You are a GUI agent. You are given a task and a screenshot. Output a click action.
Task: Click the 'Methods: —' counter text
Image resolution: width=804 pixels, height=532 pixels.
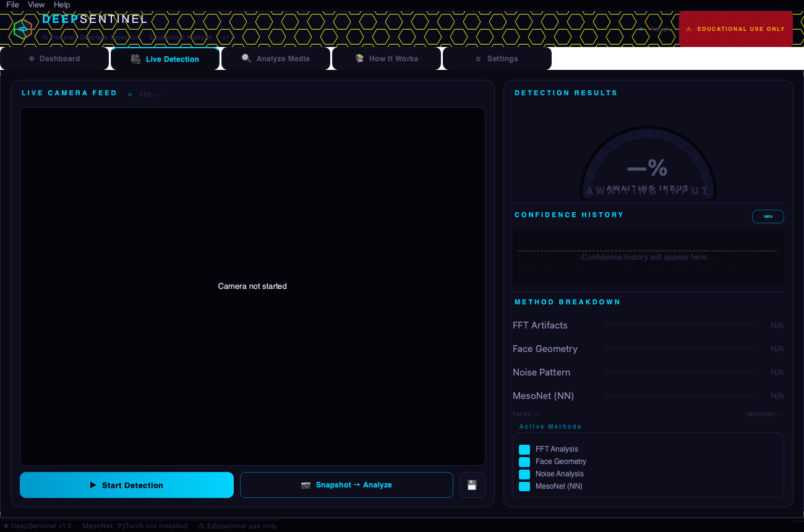tap(766, 414)
